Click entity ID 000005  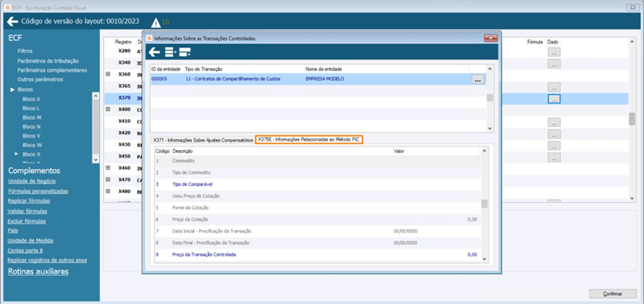159,79
